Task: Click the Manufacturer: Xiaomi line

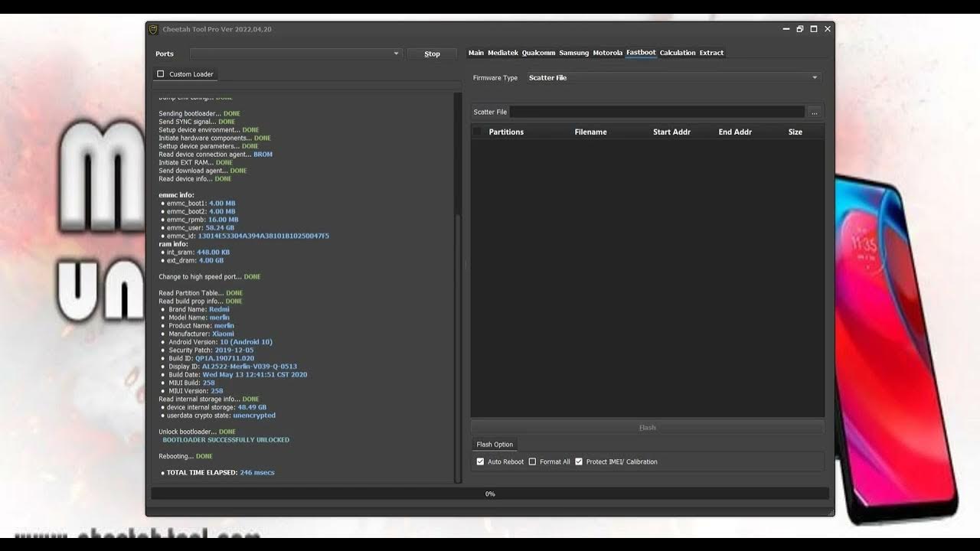Action: coord(198,334)
